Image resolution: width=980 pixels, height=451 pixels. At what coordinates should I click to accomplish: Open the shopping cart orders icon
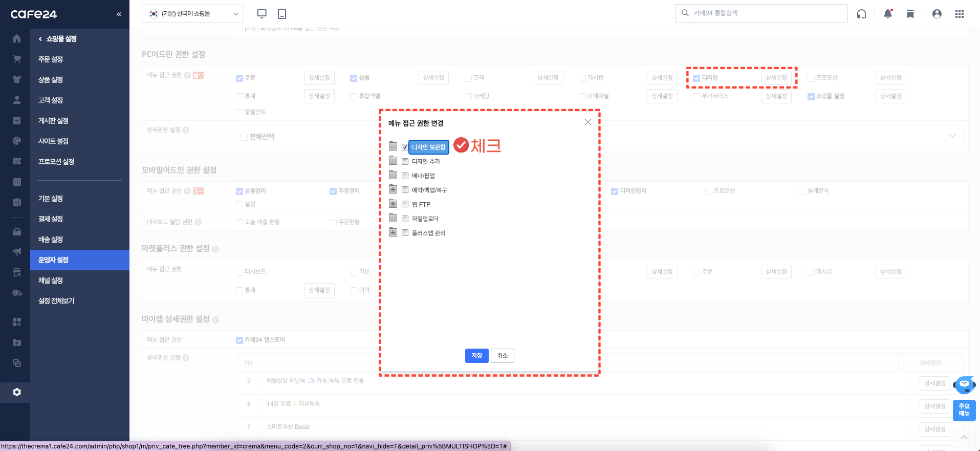click(17, 59)
